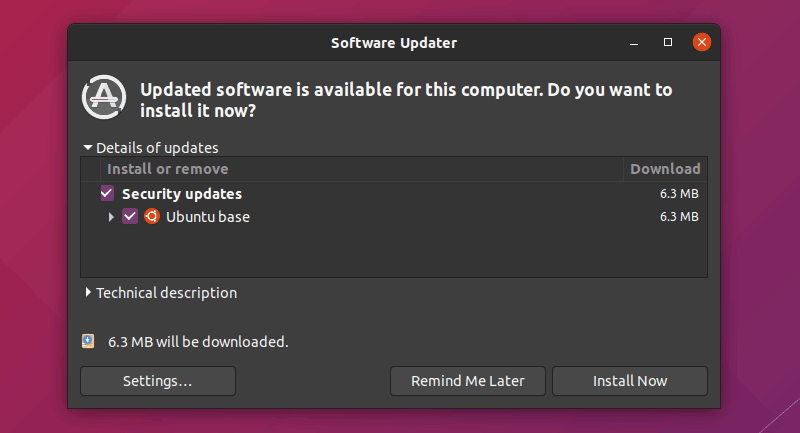Expand the Ubuntu base package list

click(x=111, y=216)
